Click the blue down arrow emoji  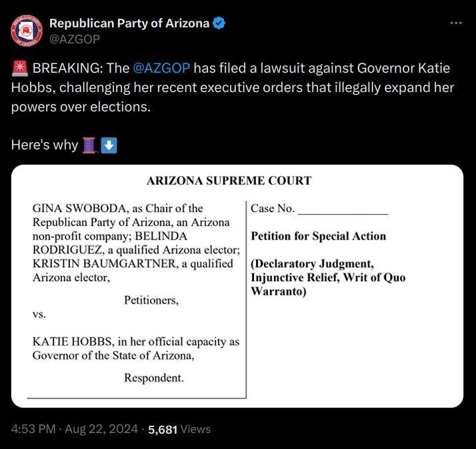pos(109,145)
